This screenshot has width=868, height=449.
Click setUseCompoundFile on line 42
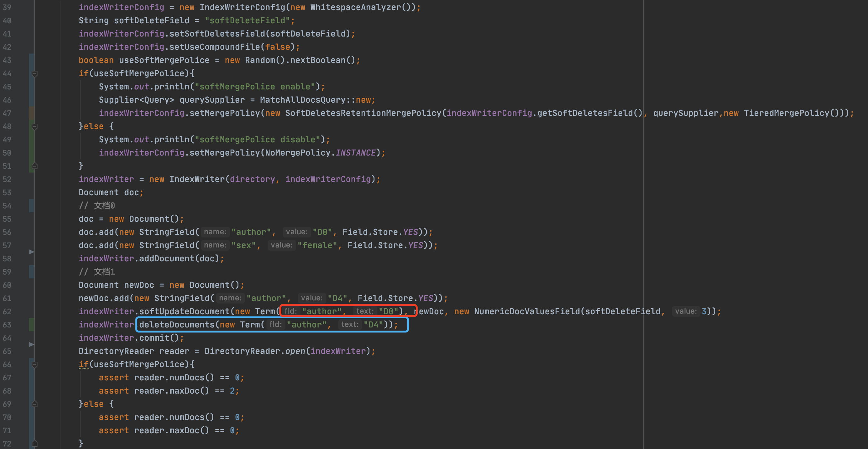pyautogui.click(x=214, y=47)
